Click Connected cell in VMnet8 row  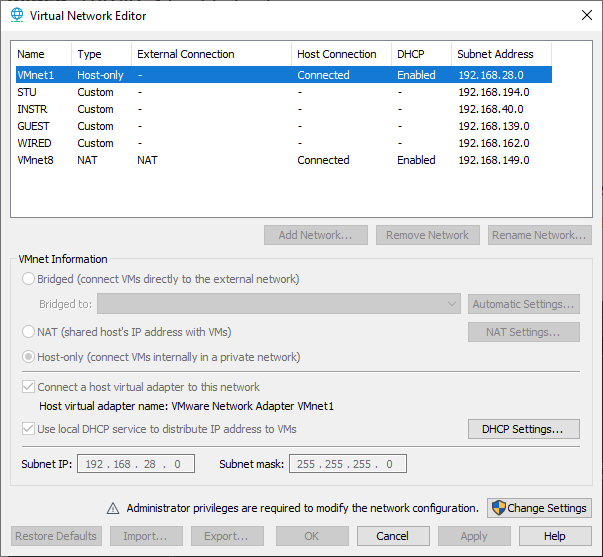click(323, 160)
